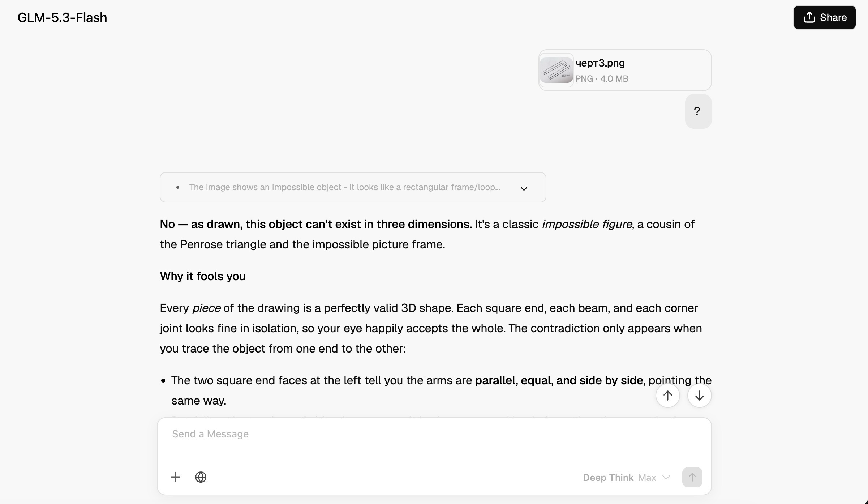The height and width of the screenshot is (504, 868).
Task: Expand the collapsed thinking summary chevron
Action: click(524, 188)
